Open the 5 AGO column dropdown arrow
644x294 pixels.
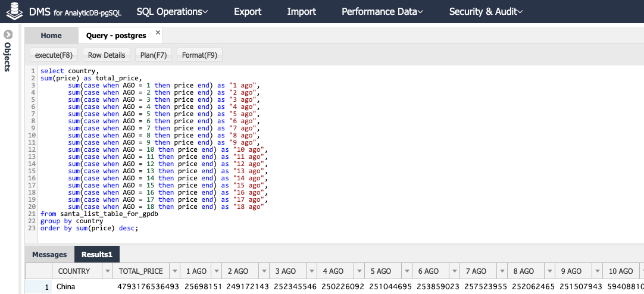pyautogui.click(x=407, y=271)
